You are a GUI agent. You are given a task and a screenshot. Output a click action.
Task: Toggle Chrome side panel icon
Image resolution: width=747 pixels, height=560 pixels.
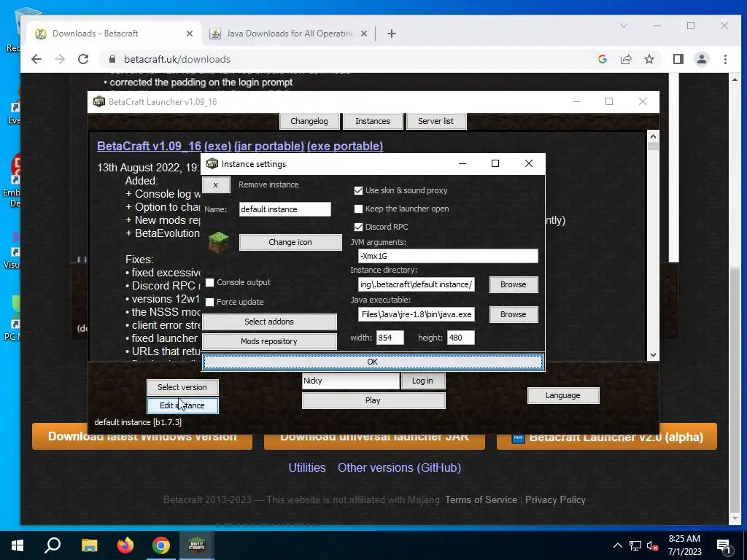click(678, 59)
